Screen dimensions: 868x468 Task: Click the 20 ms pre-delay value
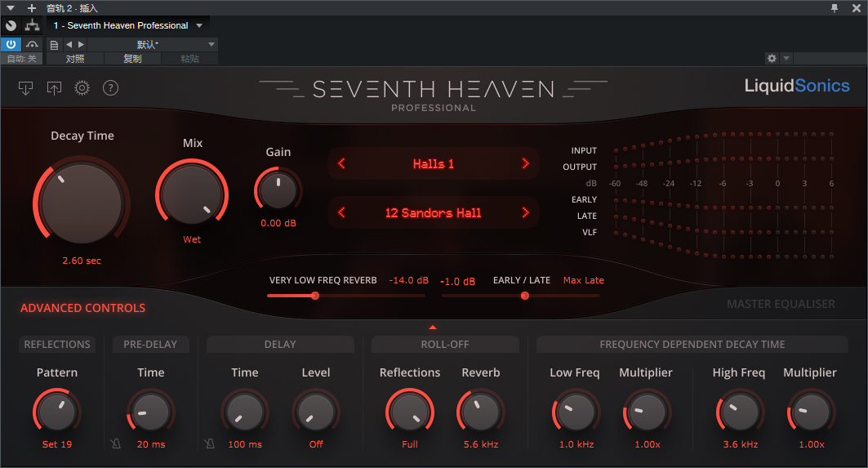point(151,444)
